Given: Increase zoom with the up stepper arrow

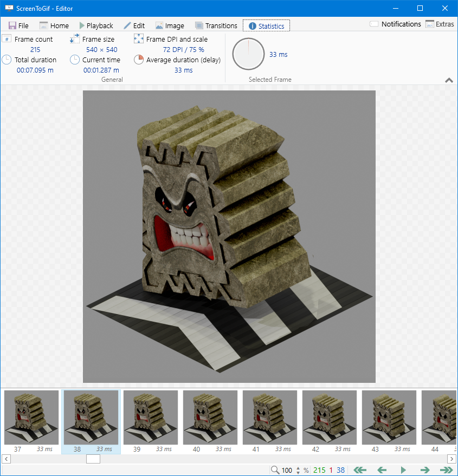Looking at the screenshot, I should pos(298,468).
